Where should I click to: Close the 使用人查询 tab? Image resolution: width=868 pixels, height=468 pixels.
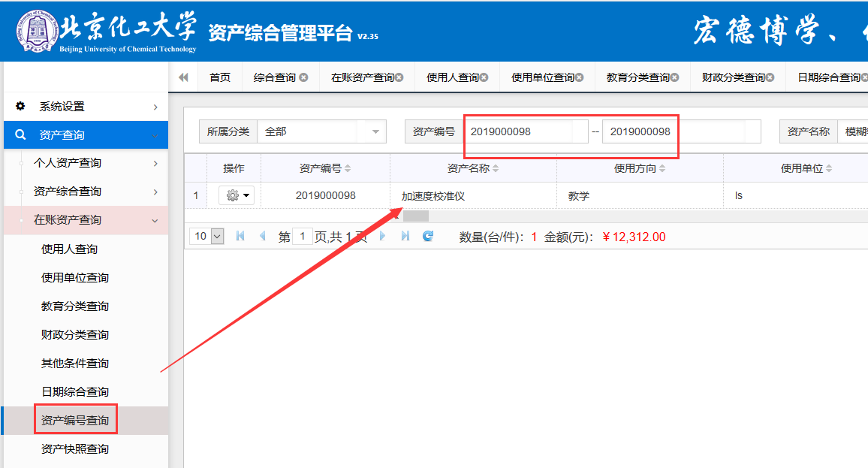(x=484, y=77)
